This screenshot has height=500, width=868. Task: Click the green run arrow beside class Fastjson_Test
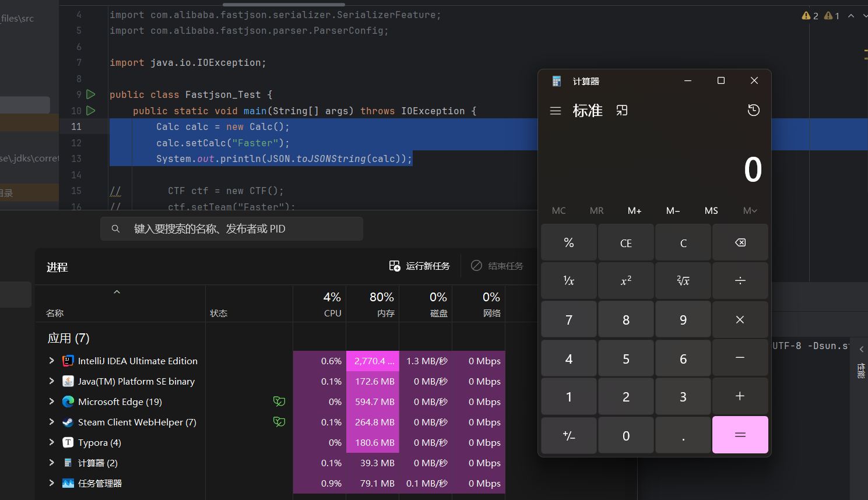coord(91,94)
